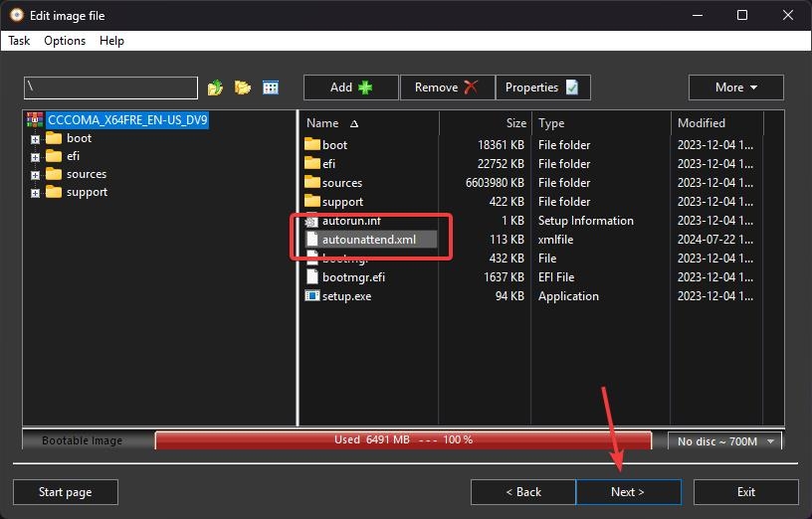Proceed with the Next > button
The image size is (812, 519).
628,491
